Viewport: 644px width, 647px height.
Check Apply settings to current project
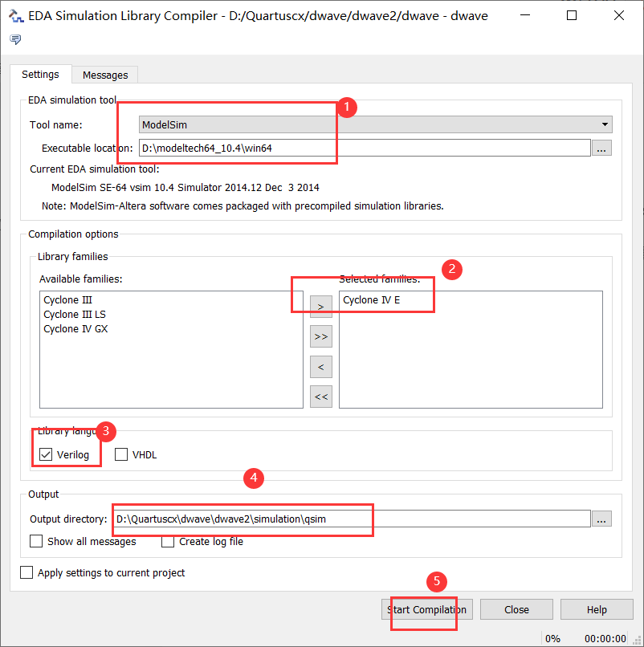(x=26, y=572)
